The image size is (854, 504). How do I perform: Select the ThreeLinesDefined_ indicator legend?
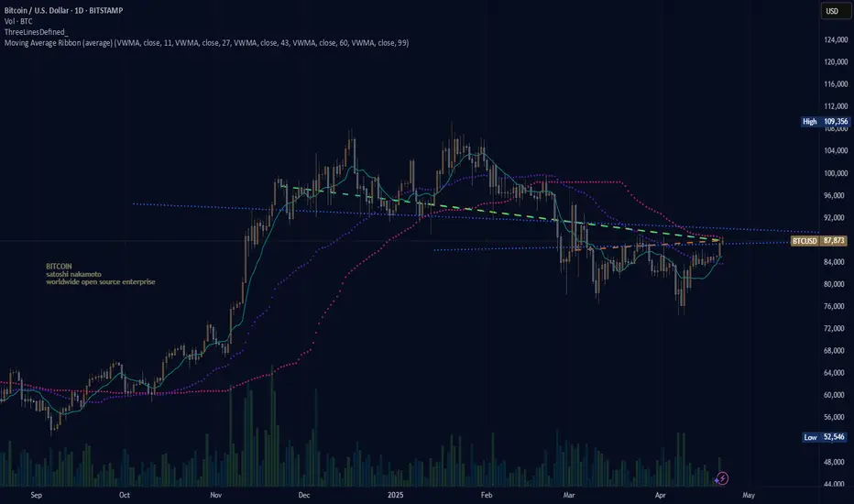(37, 32)
